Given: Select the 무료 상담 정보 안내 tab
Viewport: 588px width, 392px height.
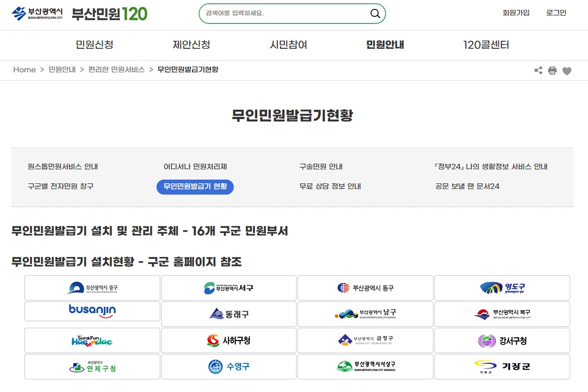Looking at the screenshot, I should (330, 187).
